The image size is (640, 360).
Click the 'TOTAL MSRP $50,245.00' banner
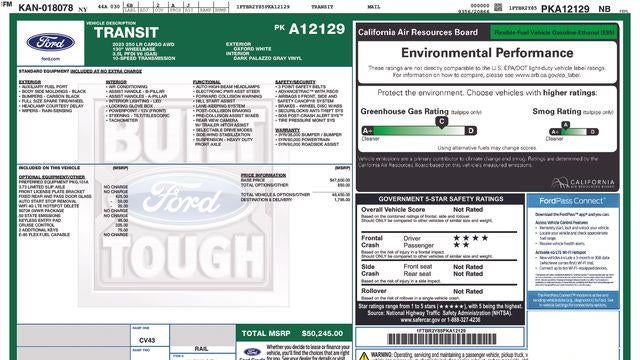coord(293,333)
